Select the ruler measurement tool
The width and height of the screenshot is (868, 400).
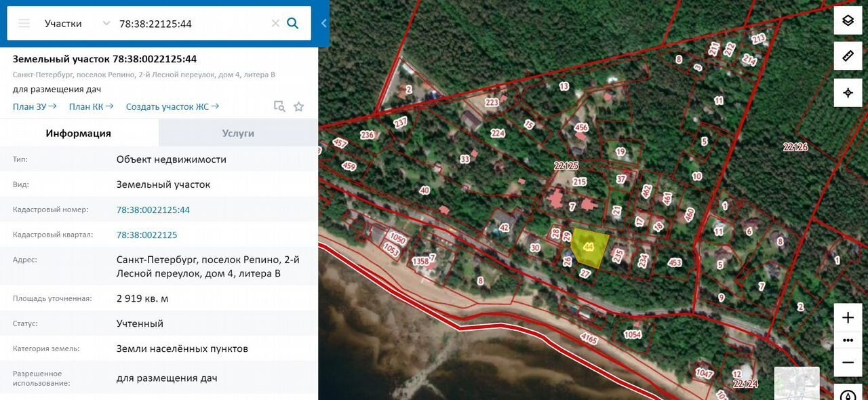click(848, 56)
